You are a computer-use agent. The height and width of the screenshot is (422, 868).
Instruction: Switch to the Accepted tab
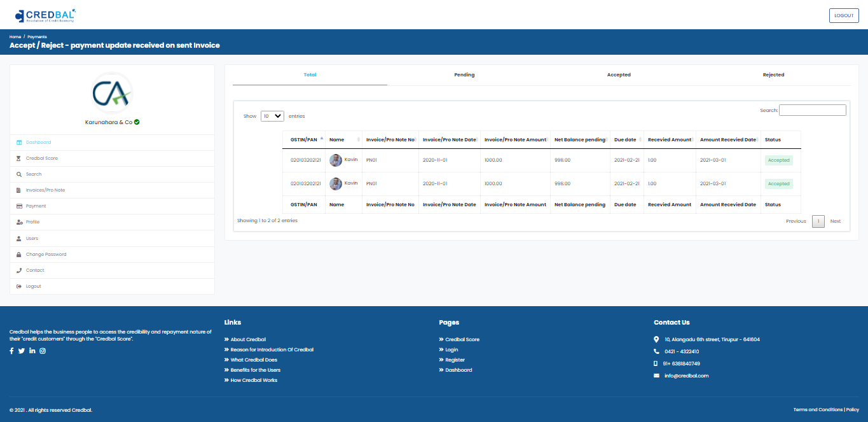pos(619,75)
